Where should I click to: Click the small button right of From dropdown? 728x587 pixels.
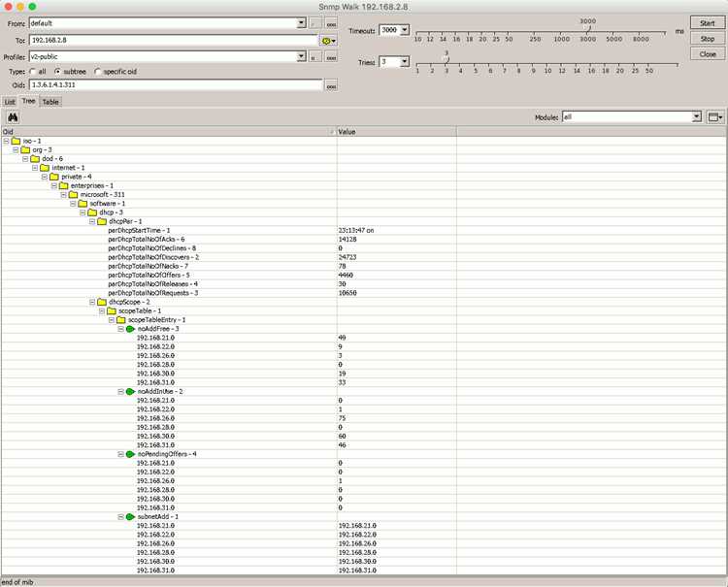(x=315, y=23)
